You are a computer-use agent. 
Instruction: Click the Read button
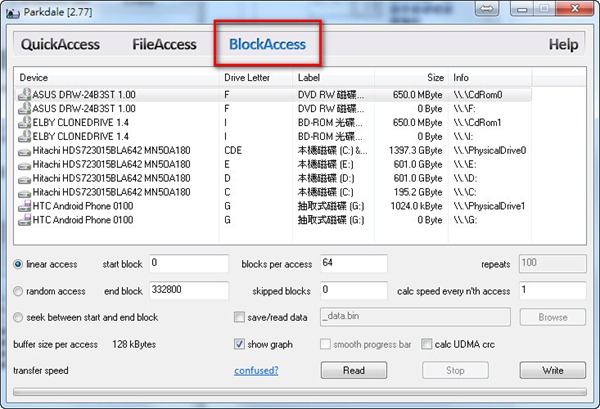point(354,370)
